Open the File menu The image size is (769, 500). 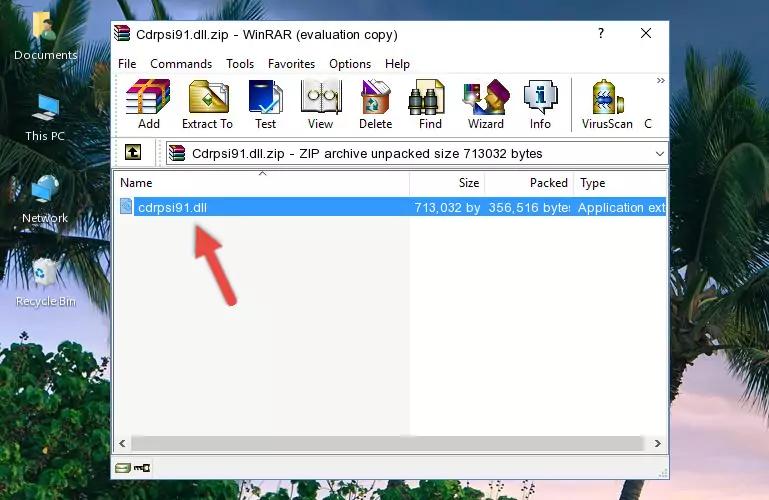[x=127, y=64]
